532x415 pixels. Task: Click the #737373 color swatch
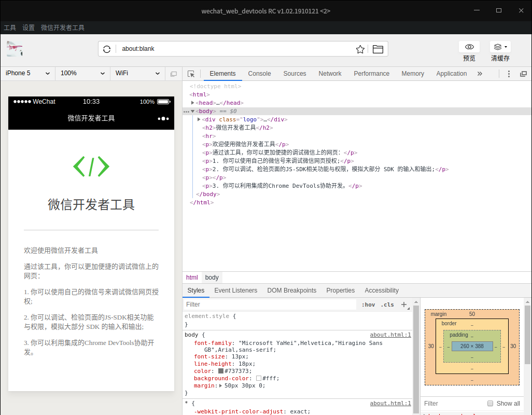point(221,371)
